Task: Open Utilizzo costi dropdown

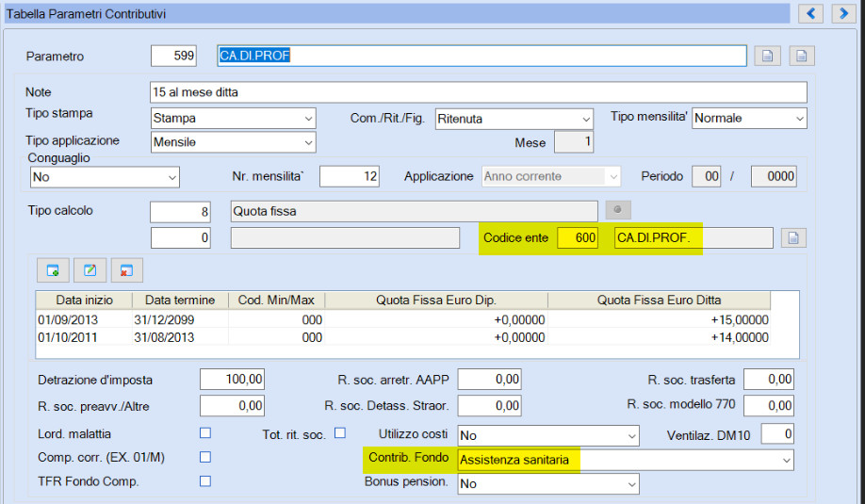Action: [x=548, y=435]
